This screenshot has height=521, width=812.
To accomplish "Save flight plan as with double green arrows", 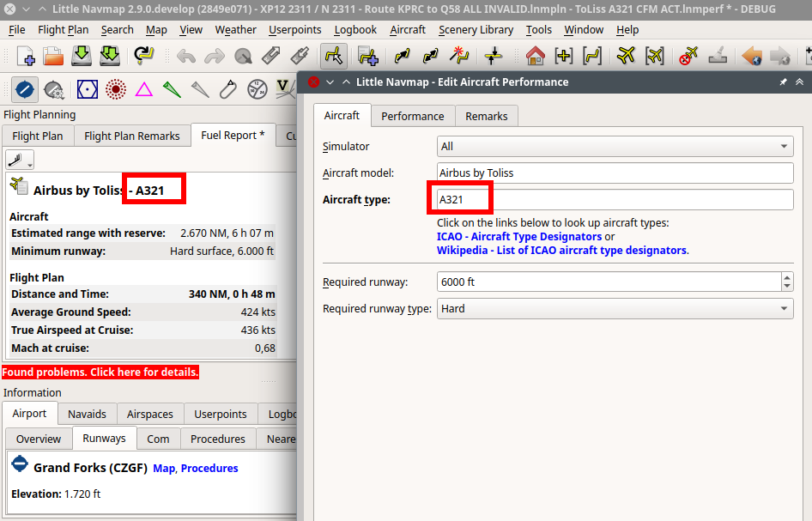I will [110, 56].
